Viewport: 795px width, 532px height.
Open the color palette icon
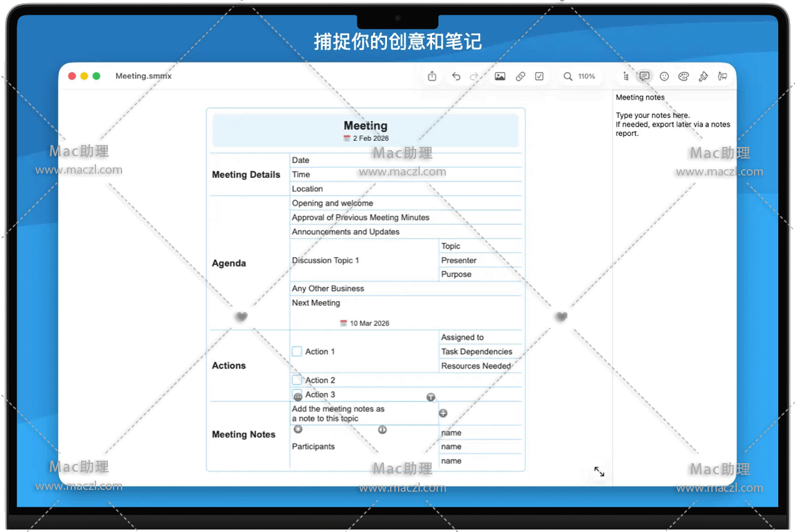pos(683,76)
